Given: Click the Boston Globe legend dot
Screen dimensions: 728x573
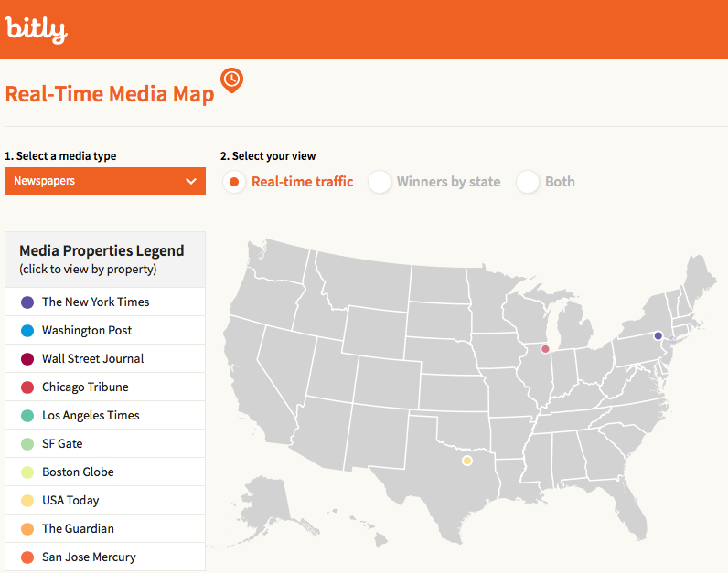Looking at the screenshot, I should click(27, 472).
